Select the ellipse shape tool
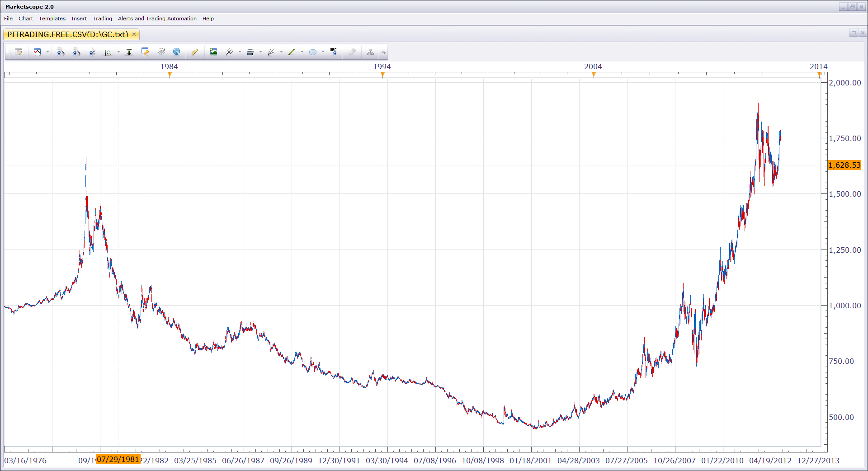Image resolution: width=868 pixels, height=471 pixels. [x=312, y=52]
